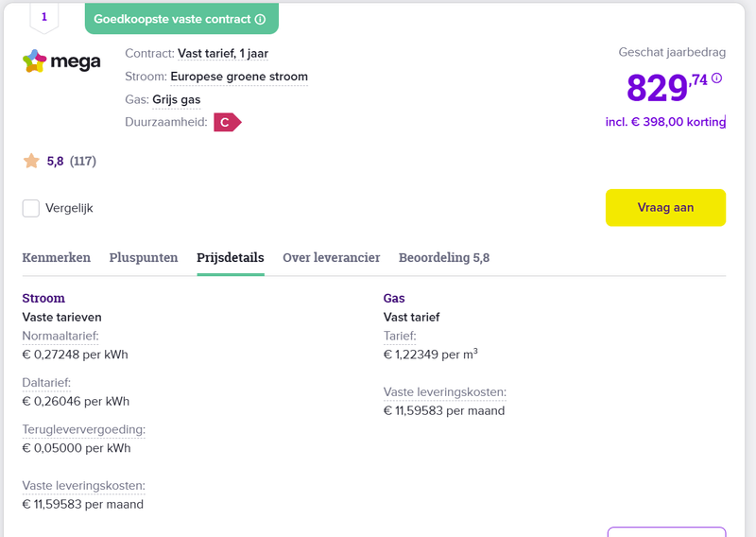Viewport: 756px width, 537px height.
Task: Click the Normaaltarief term label
Action: pyautogui.click(x=60, y=336)
